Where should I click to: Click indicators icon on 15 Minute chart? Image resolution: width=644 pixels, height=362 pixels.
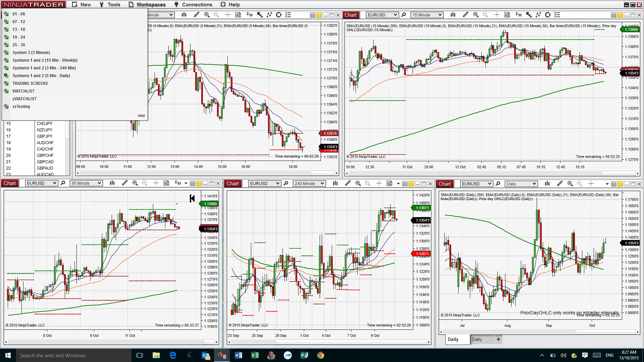click(x=538, y=15)
